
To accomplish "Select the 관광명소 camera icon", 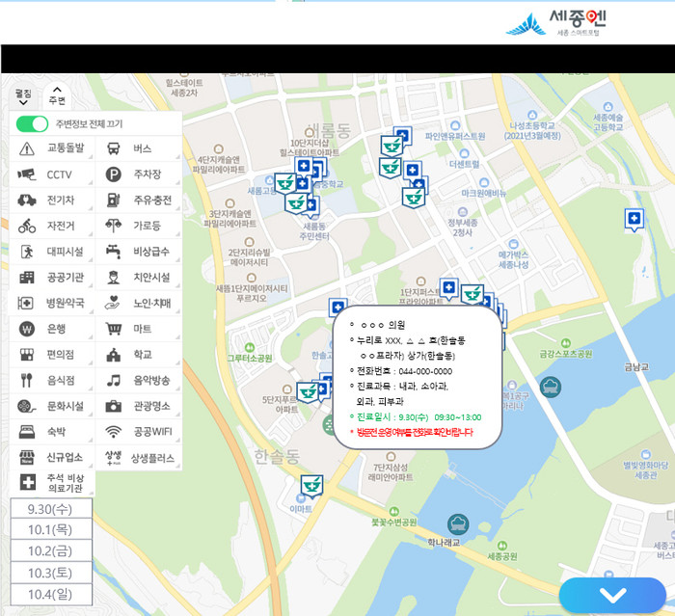I will coord(114,406).
